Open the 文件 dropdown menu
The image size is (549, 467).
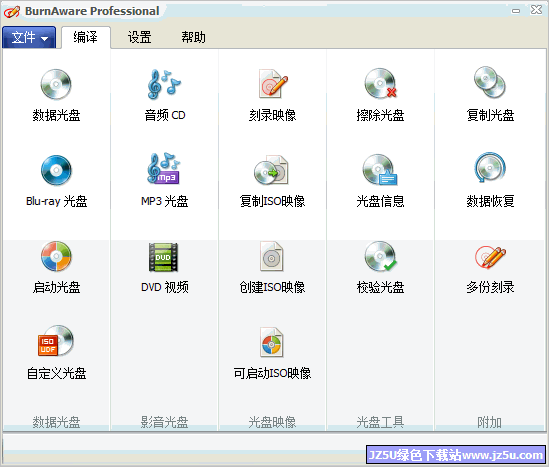[x=29, y=37]
